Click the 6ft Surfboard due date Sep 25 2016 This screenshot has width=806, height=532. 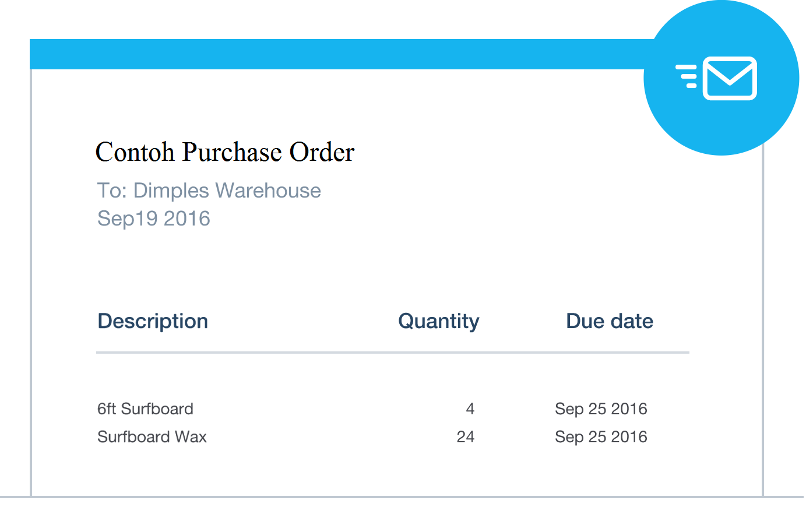tap(601, 409)
